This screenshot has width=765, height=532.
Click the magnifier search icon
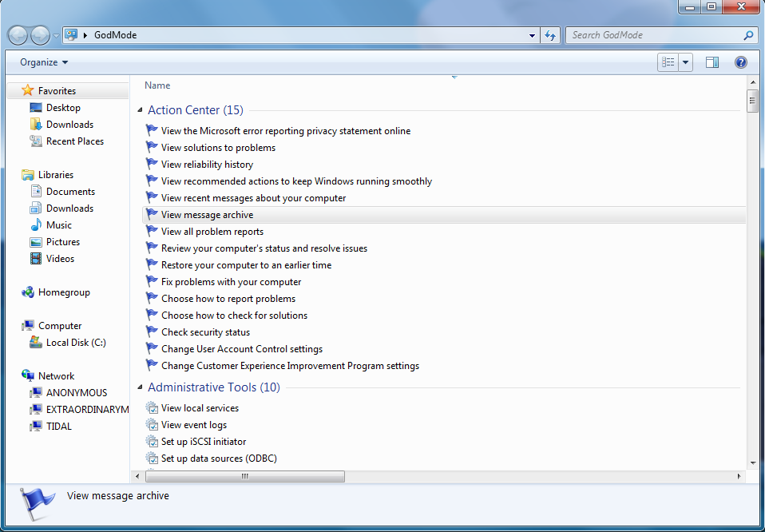[748, 35]
